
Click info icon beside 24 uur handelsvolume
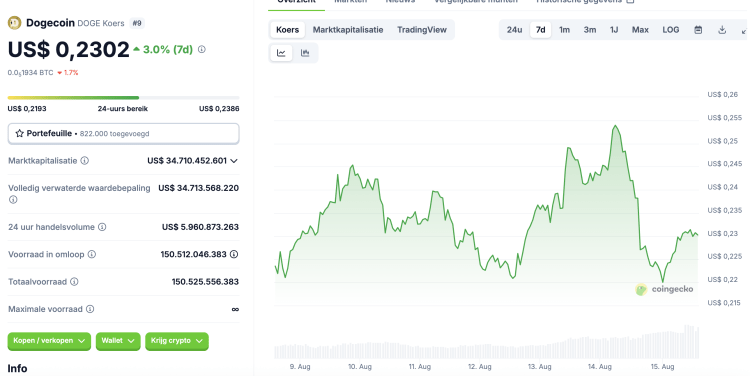102,227
